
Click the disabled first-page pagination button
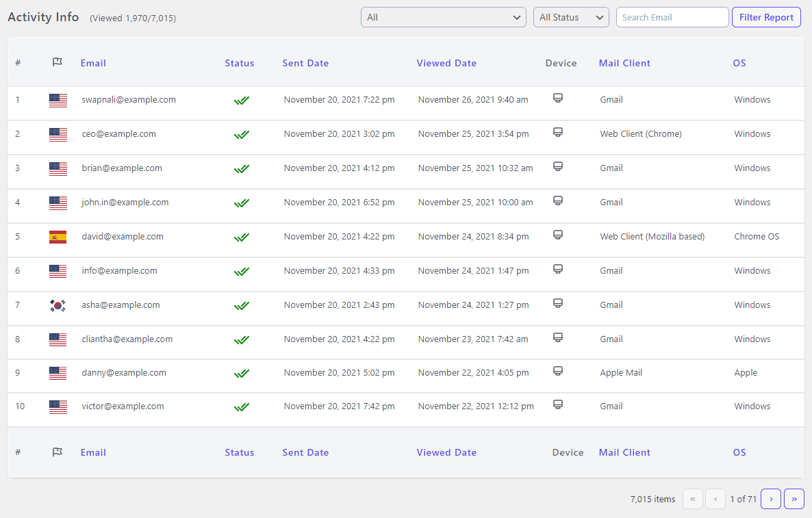click(x=693, y=499)
